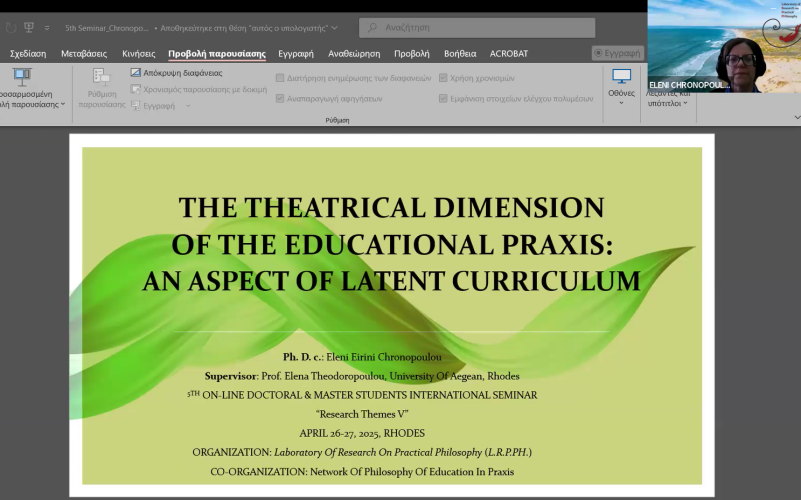Expand the Λεζάντες και υπότιτλοι dropdown
This screenshot has height=500, width=801.
pos(685,103)
